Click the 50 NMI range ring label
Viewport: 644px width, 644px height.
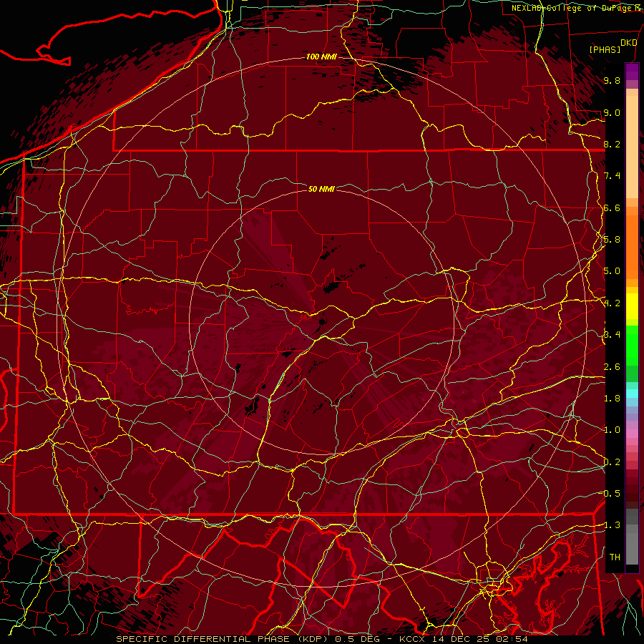(321, 189)
